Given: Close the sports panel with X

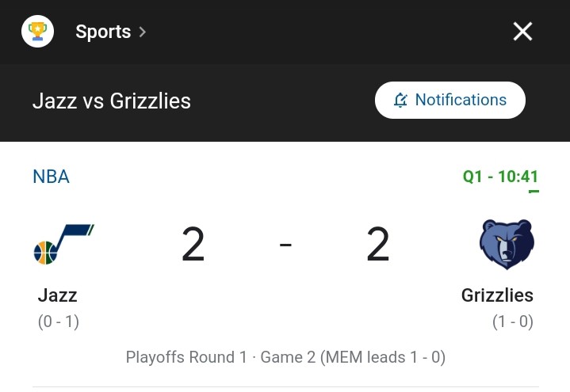Looking at the screenshot, I should 522,31.
